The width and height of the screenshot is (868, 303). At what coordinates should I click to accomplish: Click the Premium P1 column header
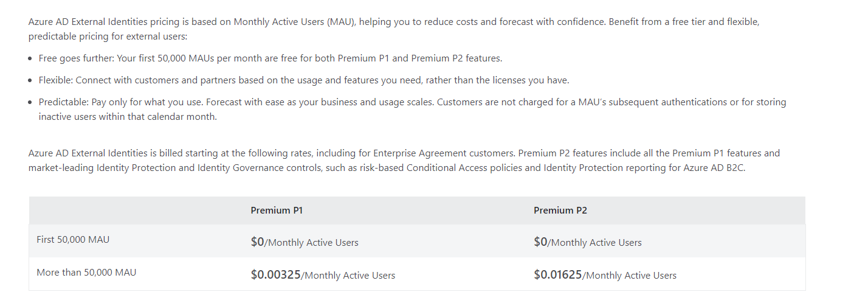277,211
